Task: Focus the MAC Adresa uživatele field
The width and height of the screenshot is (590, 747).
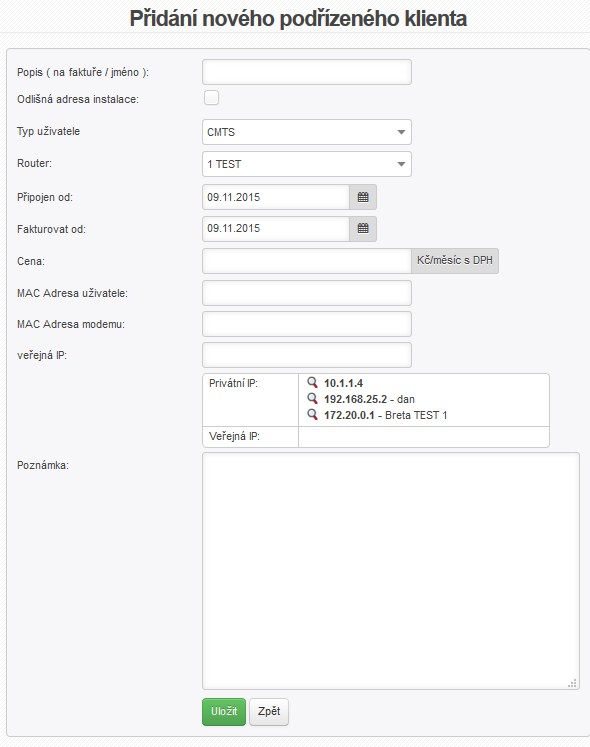Action: coord(307,293)
